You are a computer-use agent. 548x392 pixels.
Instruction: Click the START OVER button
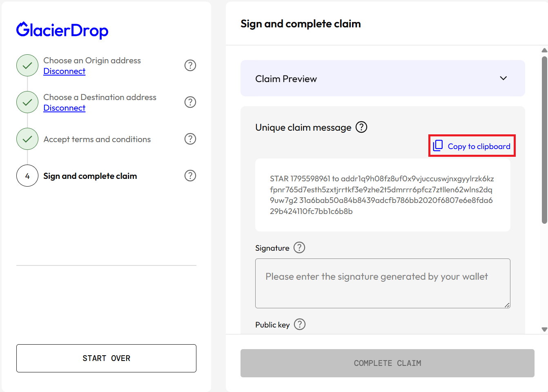106,358
